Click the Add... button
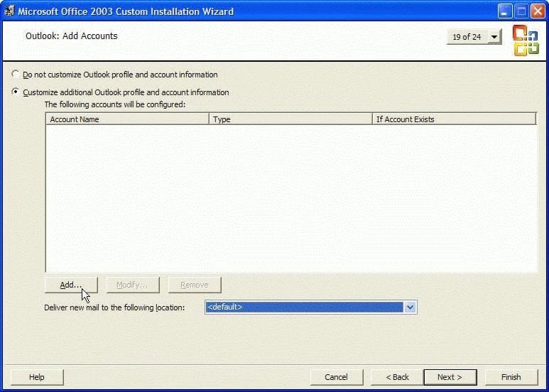549x392 pixels. (71, 285)
